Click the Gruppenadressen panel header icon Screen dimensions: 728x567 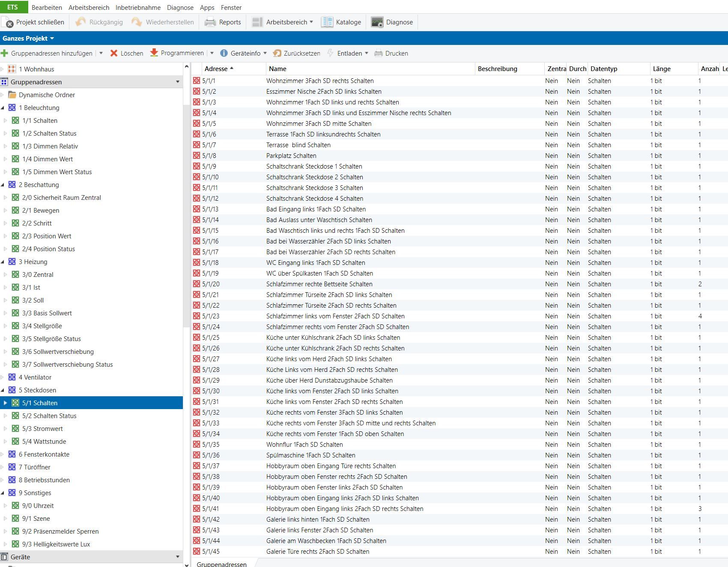[4, 82]
